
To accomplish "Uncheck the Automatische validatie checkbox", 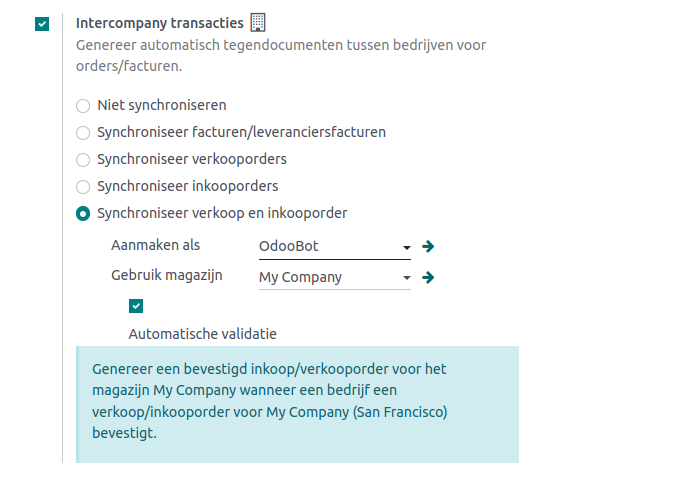I will (x=136, y=306).
